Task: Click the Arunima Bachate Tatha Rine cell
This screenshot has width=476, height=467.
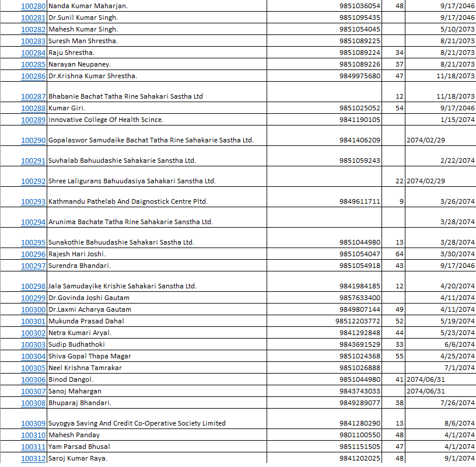Action: pyautogui.click(x=130, y=222)
